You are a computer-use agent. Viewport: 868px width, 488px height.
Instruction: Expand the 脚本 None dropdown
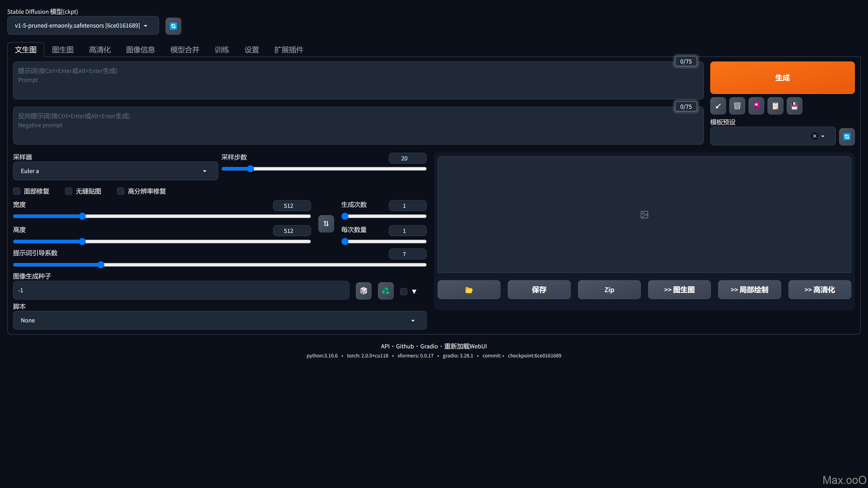[x=219, y=320]
